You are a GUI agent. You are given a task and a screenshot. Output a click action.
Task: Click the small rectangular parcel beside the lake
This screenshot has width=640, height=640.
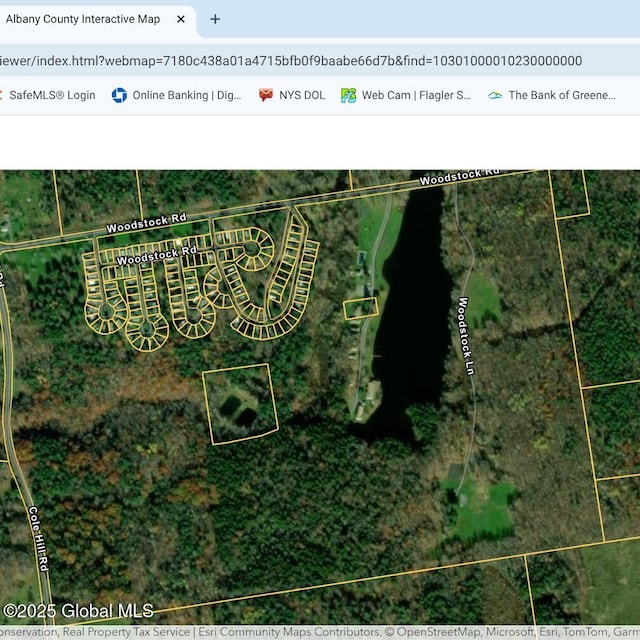click(361, 308)
